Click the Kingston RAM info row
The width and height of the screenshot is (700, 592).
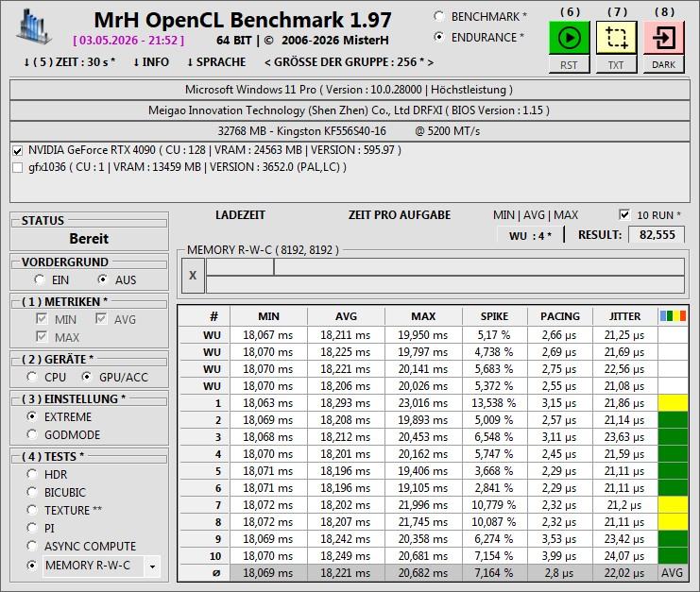pos(350,131)
